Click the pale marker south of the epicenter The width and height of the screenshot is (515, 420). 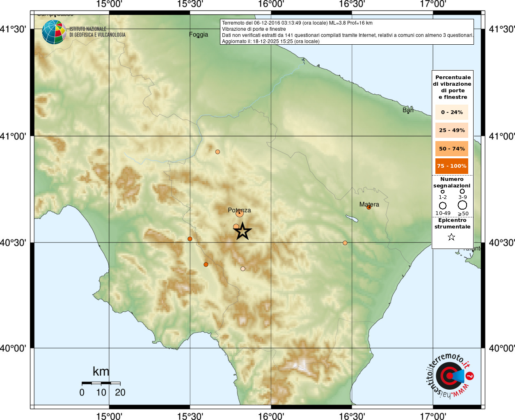click(x=243, y=269)
